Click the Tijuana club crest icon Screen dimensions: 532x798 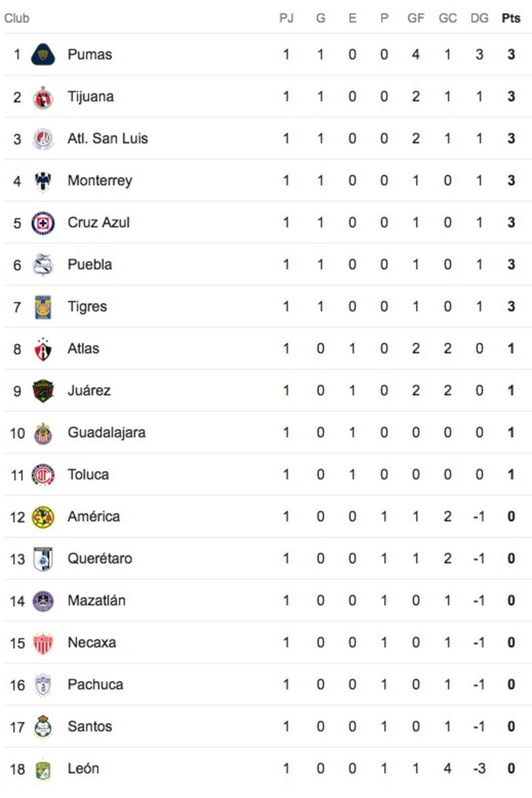(x=43, y=97)
